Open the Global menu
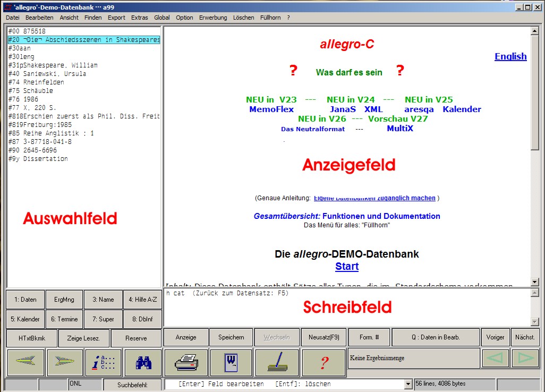 (162, 18)
